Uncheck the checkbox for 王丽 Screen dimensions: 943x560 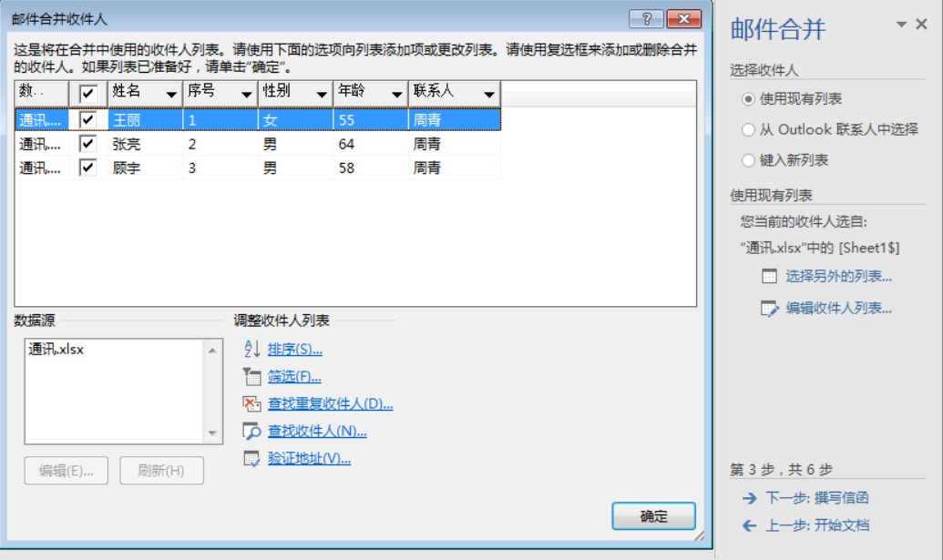coord(87,119)
